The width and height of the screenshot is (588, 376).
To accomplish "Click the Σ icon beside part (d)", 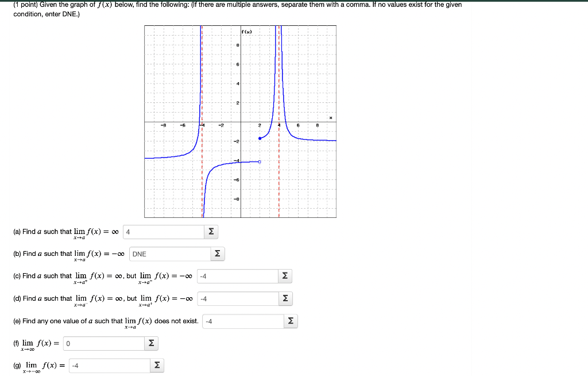I will (285, 298).
